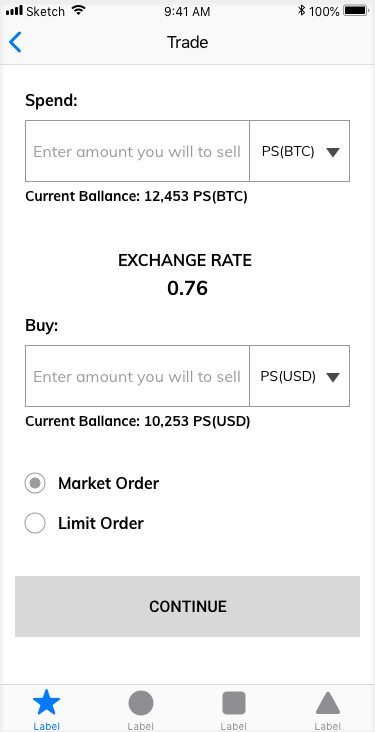Click the arrow beside PS(USD)
375x732 pixels.
click(x=333, y=377)
